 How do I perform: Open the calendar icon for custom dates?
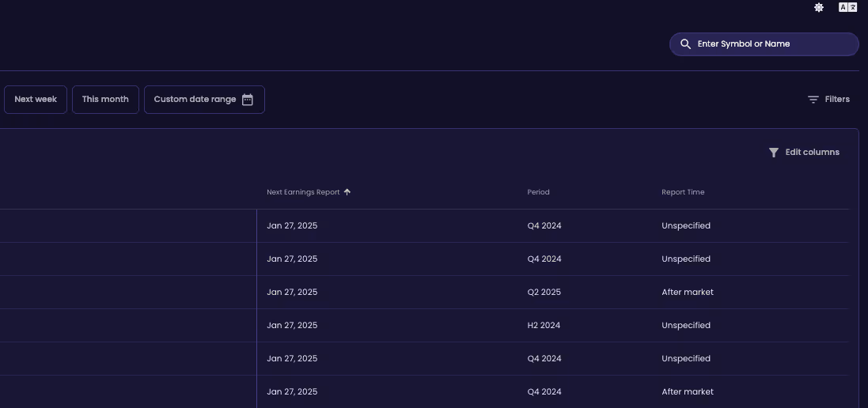click(248, 100)
